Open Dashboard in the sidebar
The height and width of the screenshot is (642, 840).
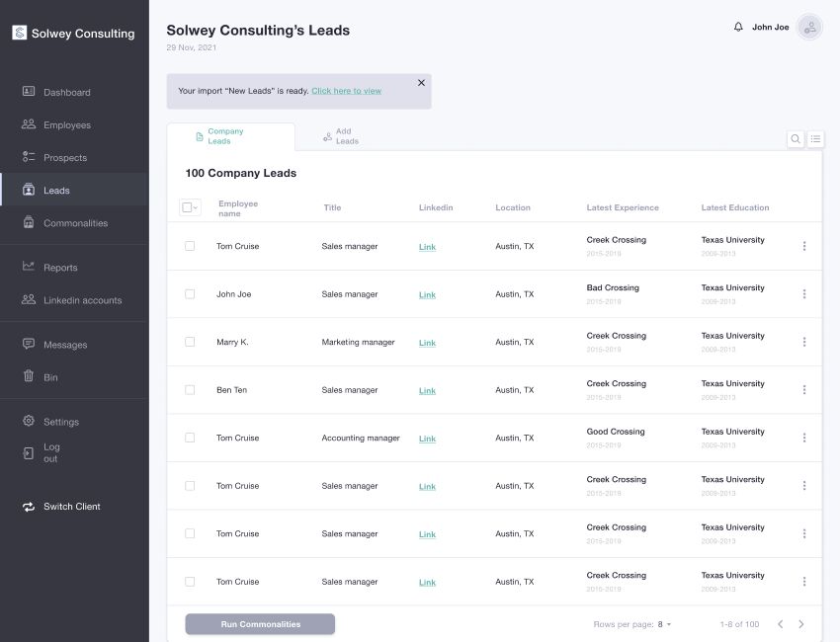[x=67, y=92]
